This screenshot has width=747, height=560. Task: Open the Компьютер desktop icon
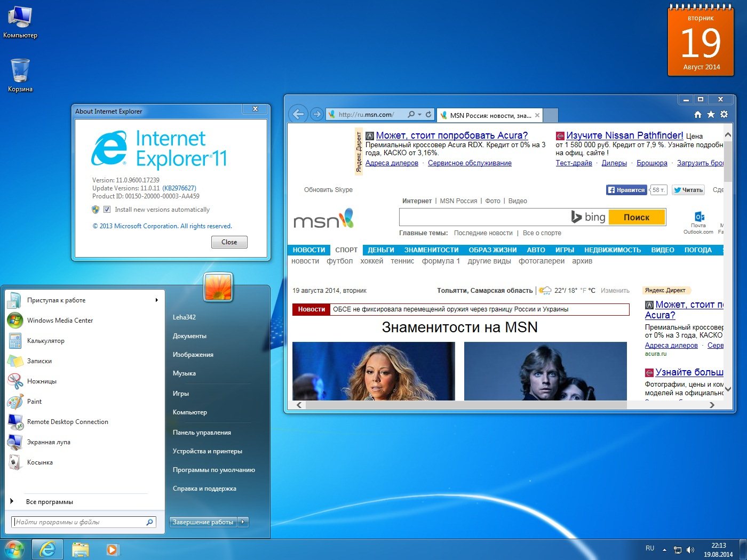(20, 22)
